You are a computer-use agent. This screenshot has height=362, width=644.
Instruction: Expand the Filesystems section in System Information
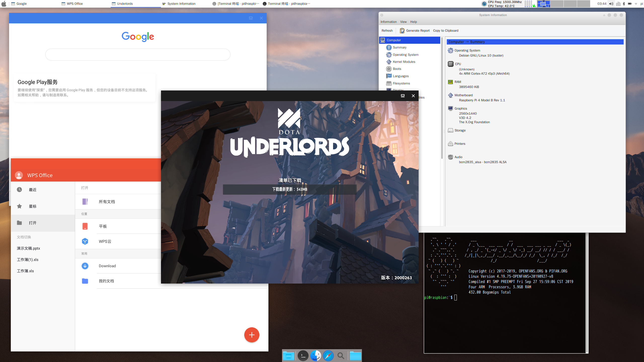tap(401, 83)
